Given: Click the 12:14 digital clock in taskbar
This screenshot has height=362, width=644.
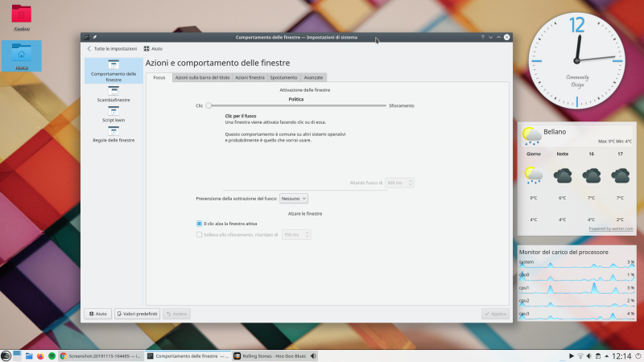Looking at the screenshot, I should [621, 356].
